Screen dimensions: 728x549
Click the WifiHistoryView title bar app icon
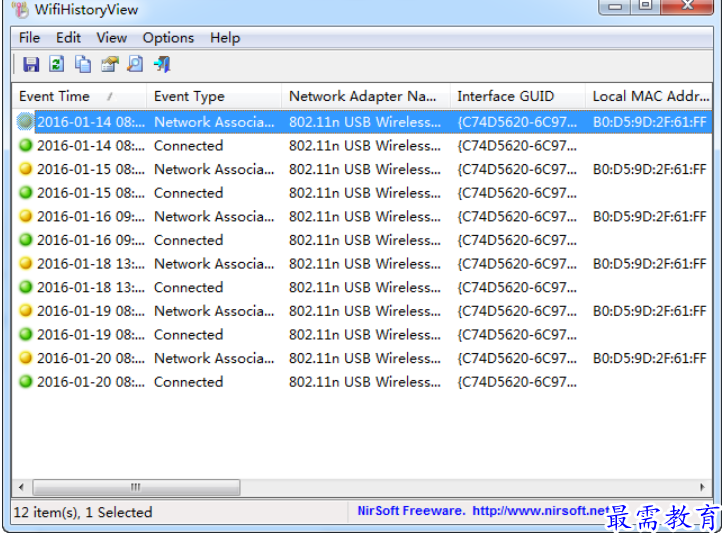pos(20,10)
